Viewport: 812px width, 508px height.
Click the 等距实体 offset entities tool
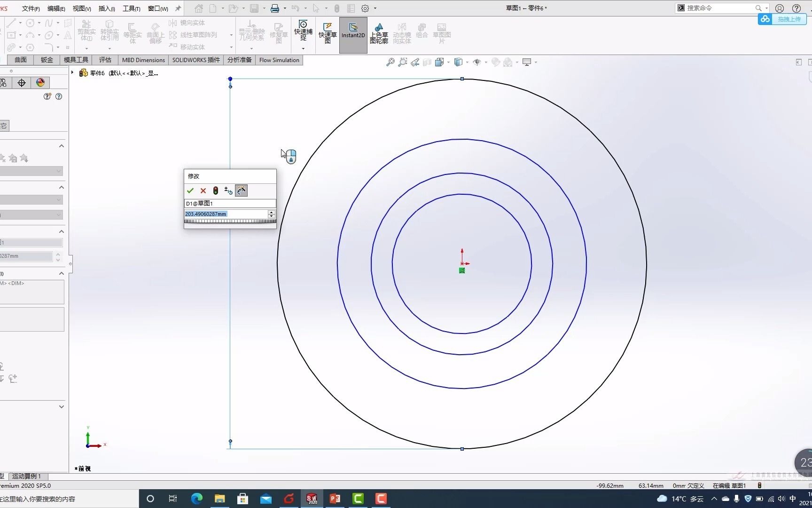[133, 33]
